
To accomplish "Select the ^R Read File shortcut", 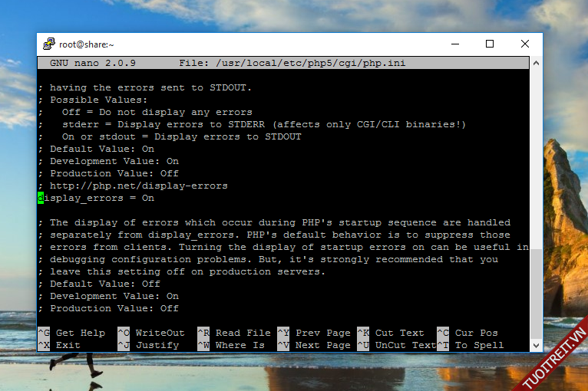I will (x=234, y=333).
